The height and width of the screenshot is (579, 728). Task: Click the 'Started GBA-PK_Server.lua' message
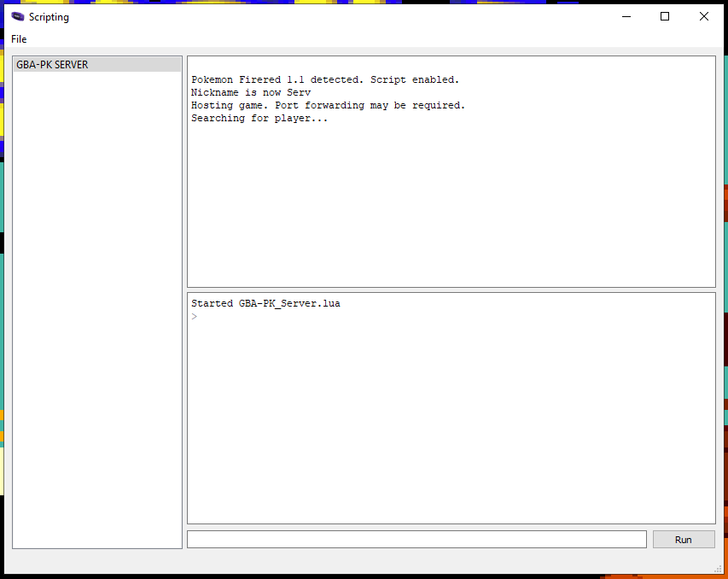coord(265,302)
